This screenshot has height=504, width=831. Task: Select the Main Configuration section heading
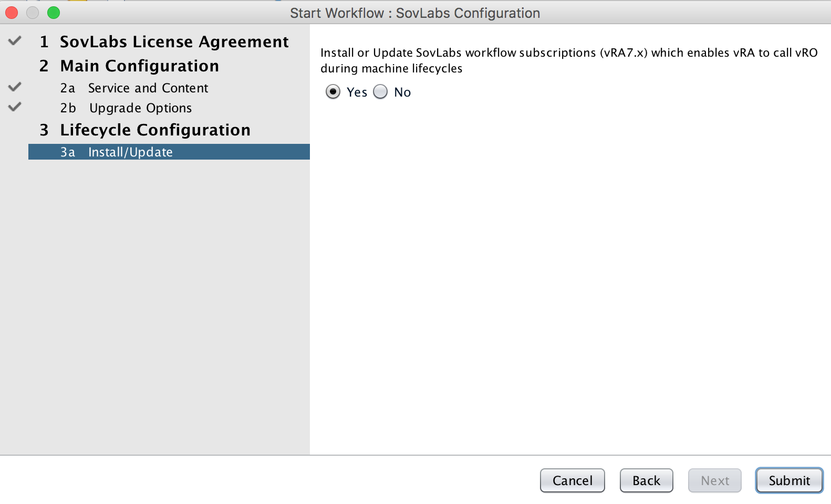coord(129,66)
